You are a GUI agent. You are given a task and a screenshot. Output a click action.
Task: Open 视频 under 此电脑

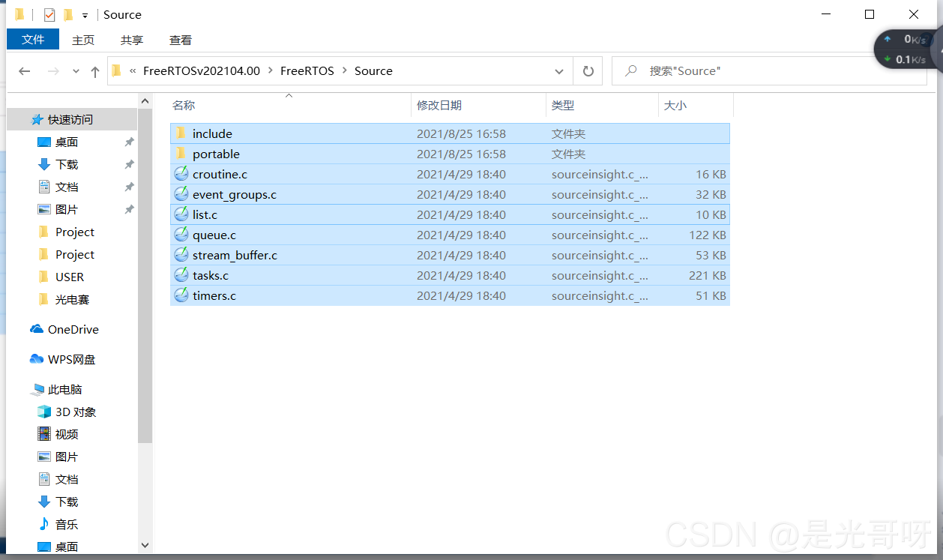67,434
